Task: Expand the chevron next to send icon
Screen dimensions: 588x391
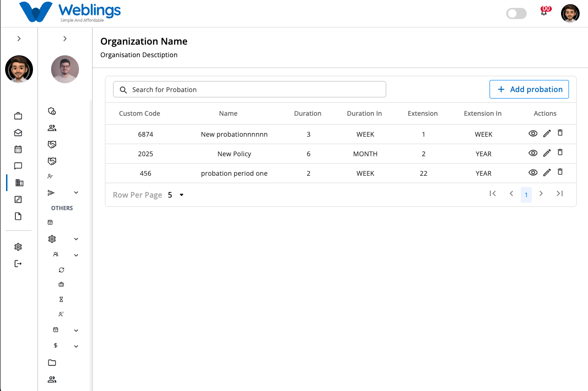Action: (76, 192)
